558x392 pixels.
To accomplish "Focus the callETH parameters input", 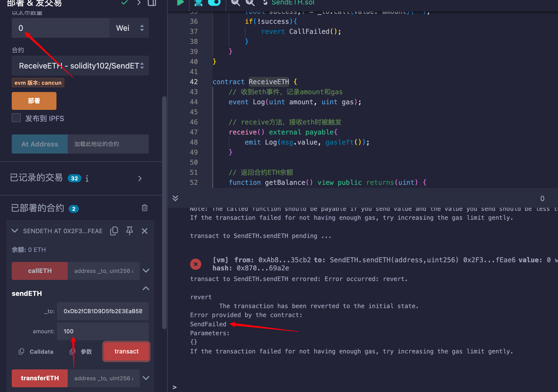I will click(x=104, y=271).
